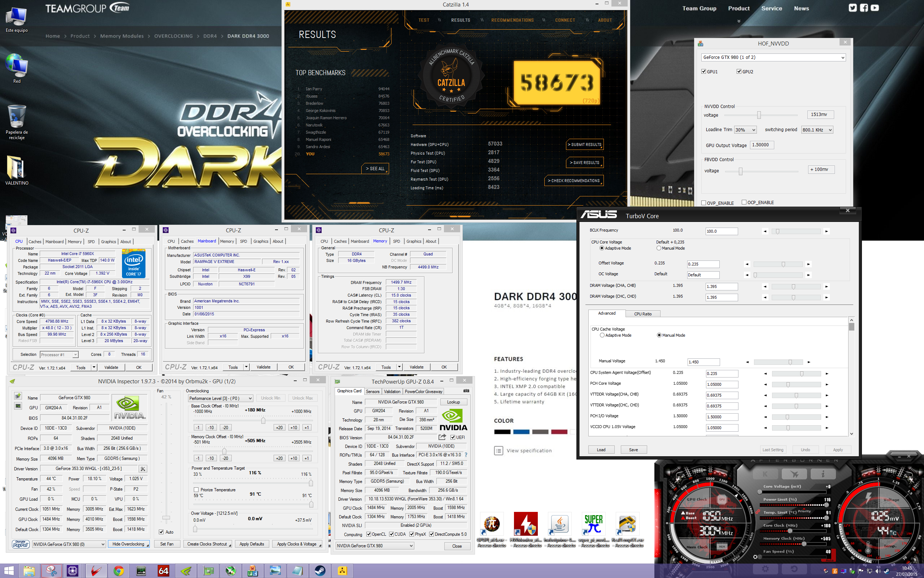
Task: Click the Afterburner Kombustor K button
Action: click(765, 474)
